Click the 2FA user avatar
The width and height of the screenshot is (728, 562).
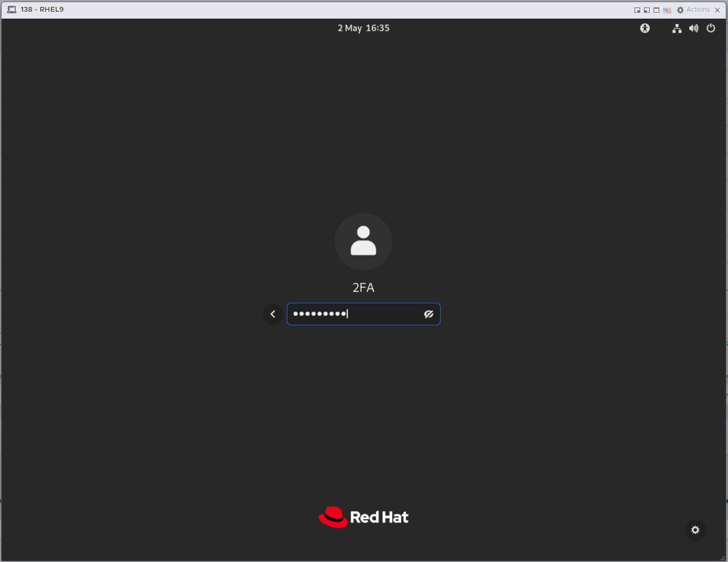[363, 241]
